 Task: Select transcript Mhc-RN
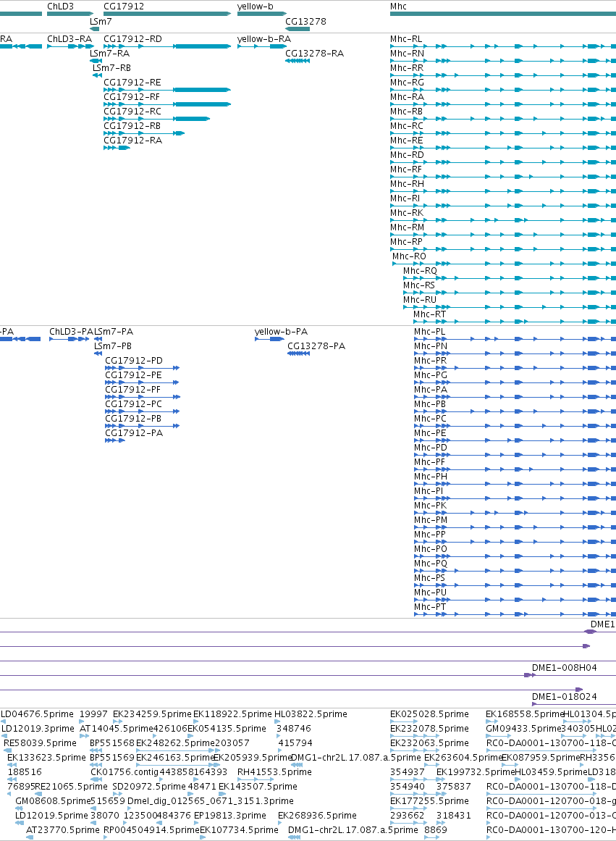(x=407, y=54)
